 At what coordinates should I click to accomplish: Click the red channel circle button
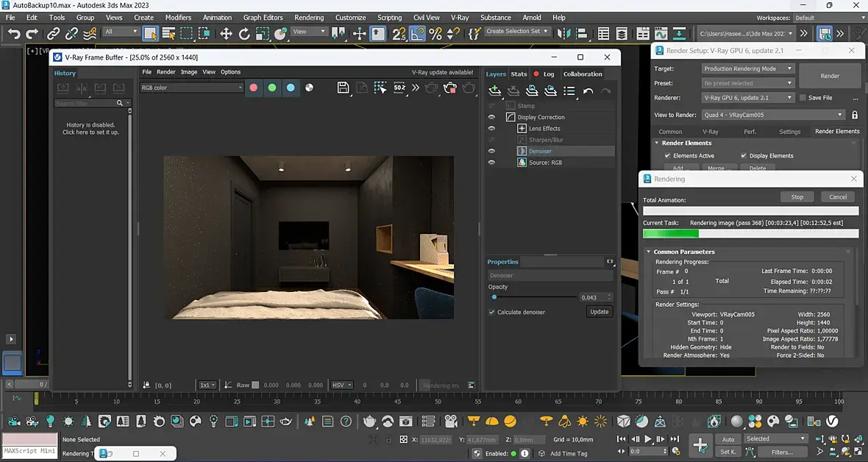pos(253,88)
